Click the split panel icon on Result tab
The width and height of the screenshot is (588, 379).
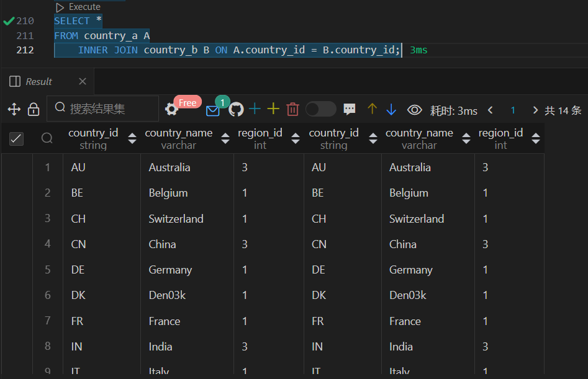pyautogui.click(x=15, y=81)
